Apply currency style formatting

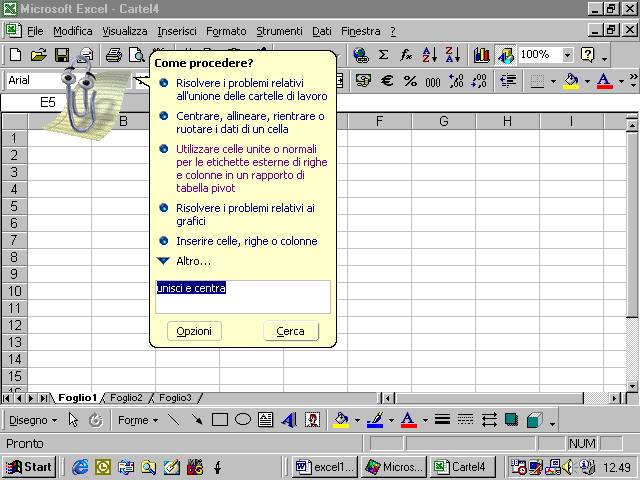363,80
